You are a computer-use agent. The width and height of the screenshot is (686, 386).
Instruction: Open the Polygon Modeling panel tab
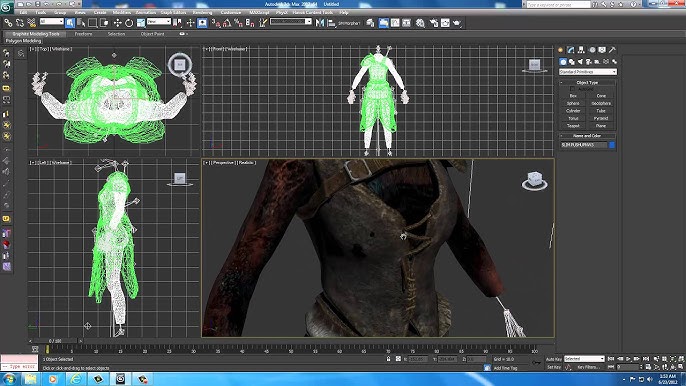(23, 41)
